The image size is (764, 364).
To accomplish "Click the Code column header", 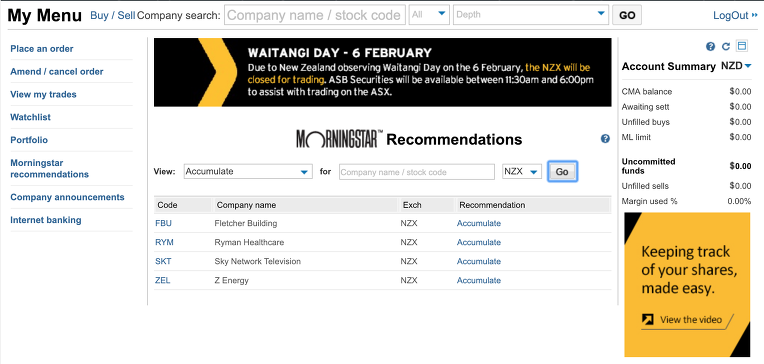I will [x=167, y=205].
